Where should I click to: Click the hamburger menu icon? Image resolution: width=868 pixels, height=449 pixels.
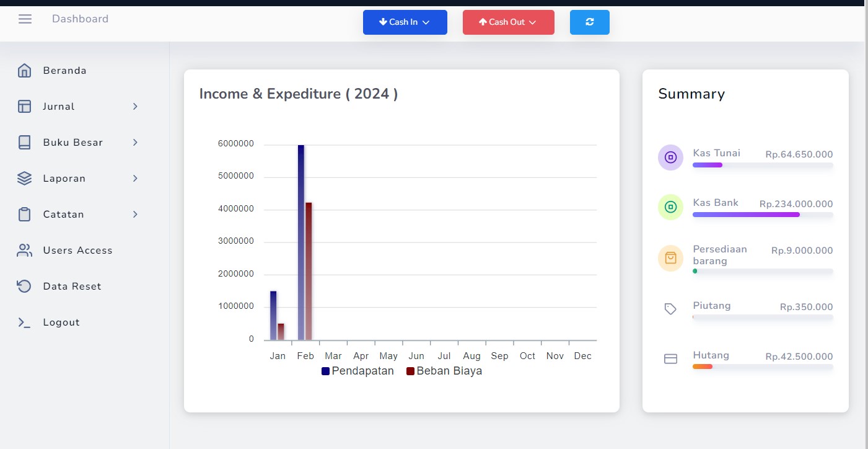click(x=25, y=19)
